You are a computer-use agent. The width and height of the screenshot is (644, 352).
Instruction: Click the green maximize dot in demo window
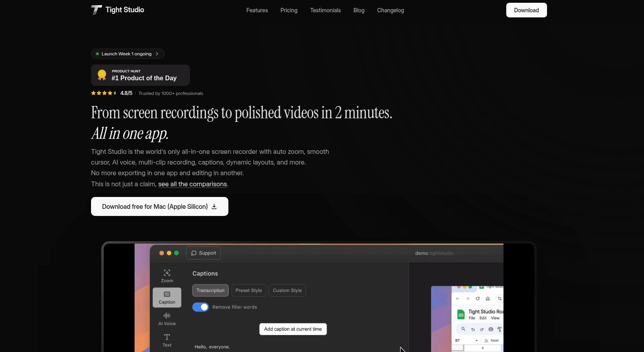(x=177, y=253)
